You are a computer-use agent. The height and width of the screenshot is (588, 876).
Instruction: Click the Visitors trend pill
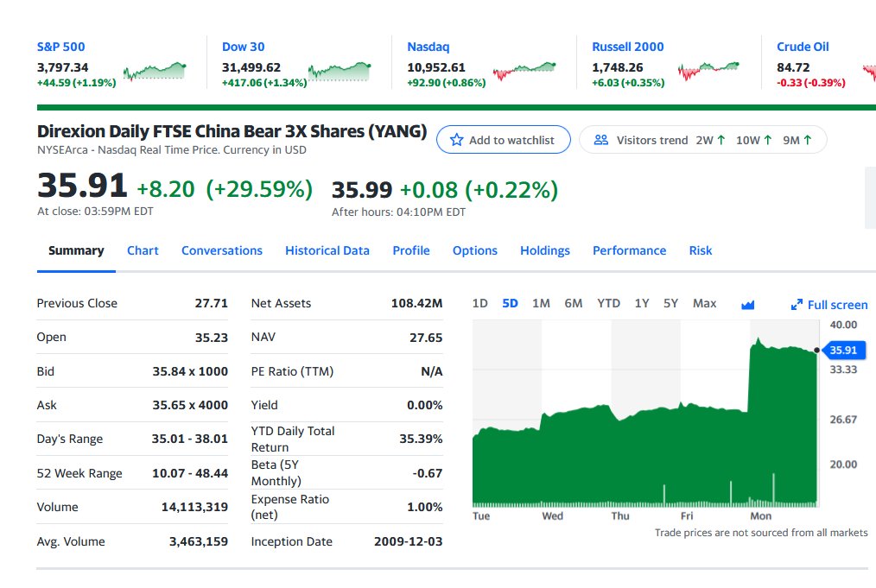[703, 140]
